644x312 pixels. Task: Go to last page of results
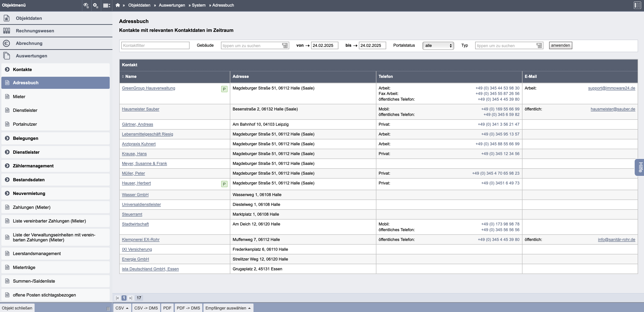pyautogui.click(x=130, y=298)
